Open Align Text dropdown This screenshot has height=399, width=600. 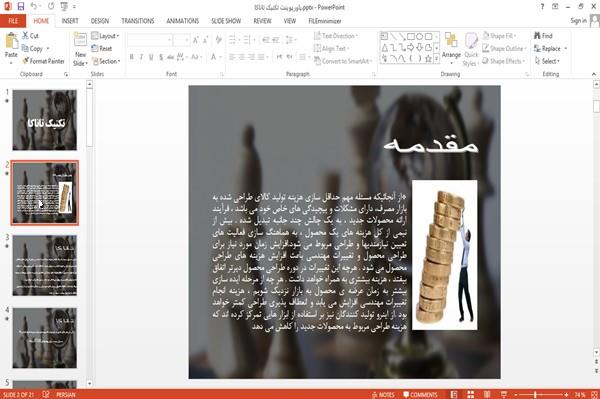pos(331,49)
